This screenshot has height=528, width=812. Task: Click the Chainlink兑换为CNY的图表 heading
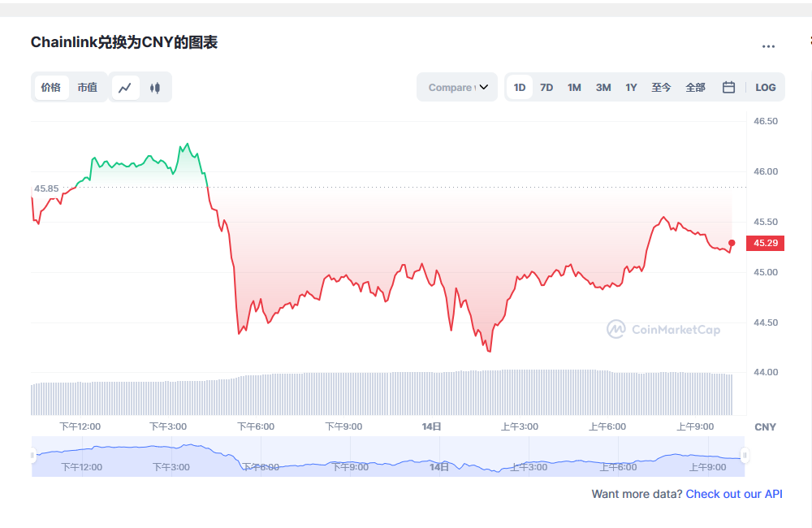tap(123, 42)
